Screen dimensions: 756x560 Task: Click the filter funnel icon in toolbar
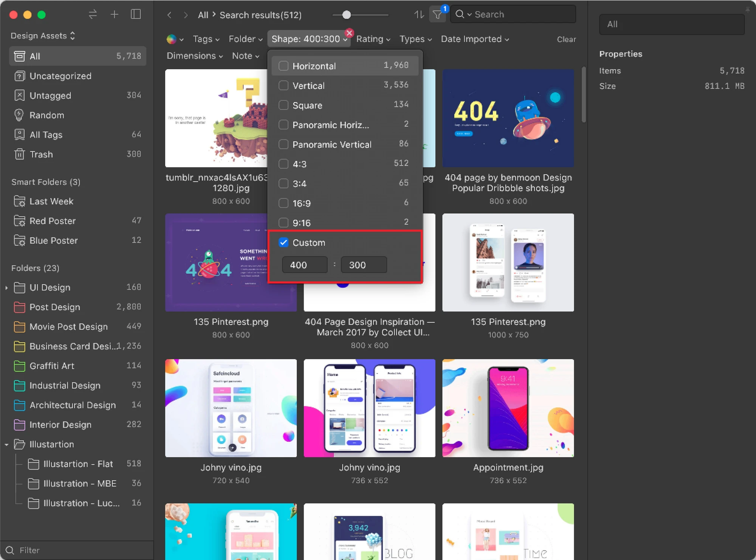click(x=437, y=15)
